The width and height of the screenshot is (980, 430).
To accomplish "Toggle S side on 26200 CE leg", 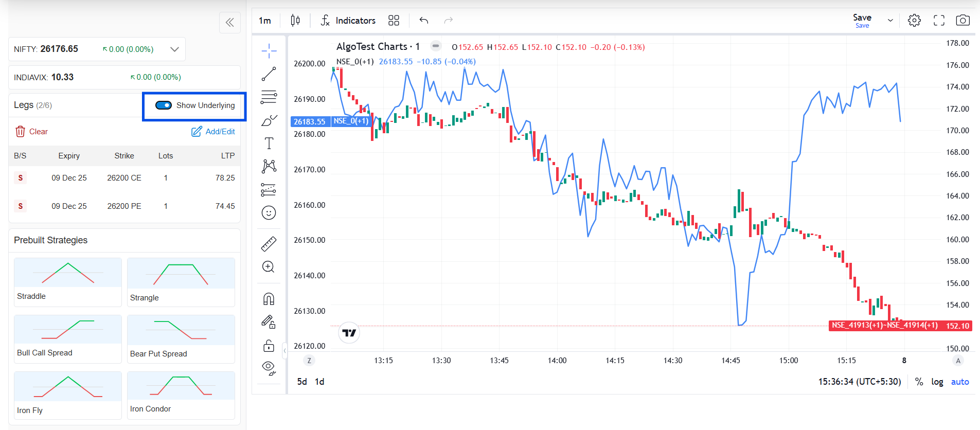I will [x=21, y=178].
